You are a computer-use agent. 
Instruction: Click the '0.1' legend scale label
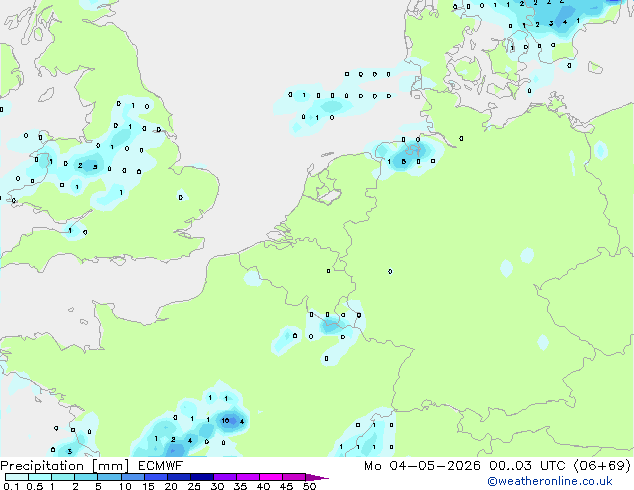(x=11, y=486)
